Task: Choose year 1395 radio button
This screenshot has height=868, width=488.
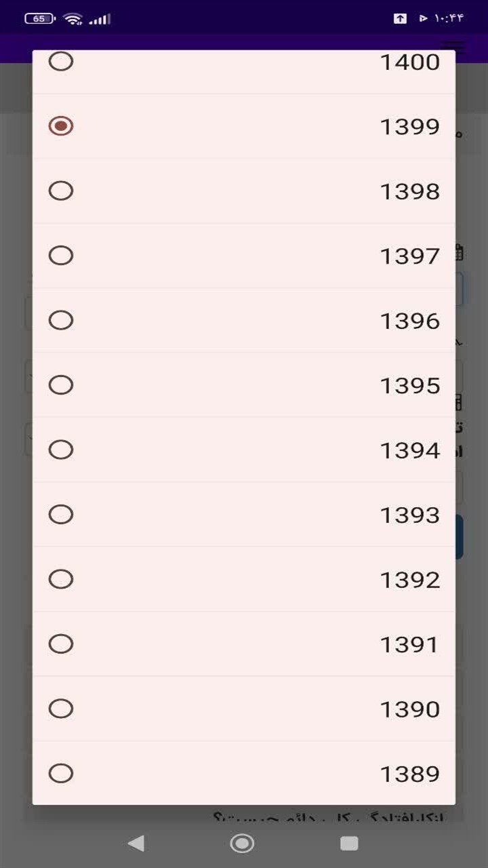Action: [61, 385]
